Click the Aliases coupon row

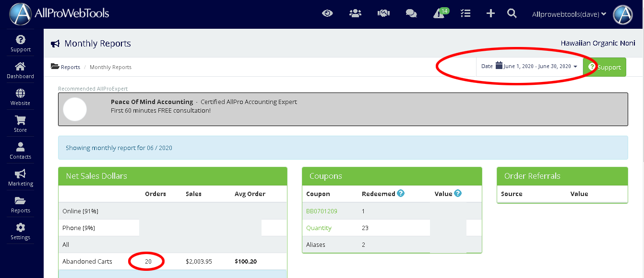pyautogui.click(x=392, y=244)
